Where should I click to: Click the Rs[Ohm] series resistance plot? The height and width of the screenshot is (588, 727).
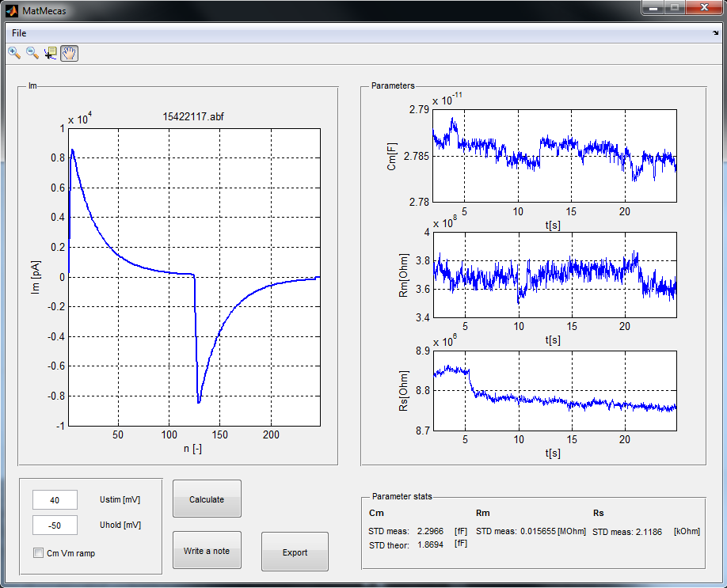pos(554,391)
